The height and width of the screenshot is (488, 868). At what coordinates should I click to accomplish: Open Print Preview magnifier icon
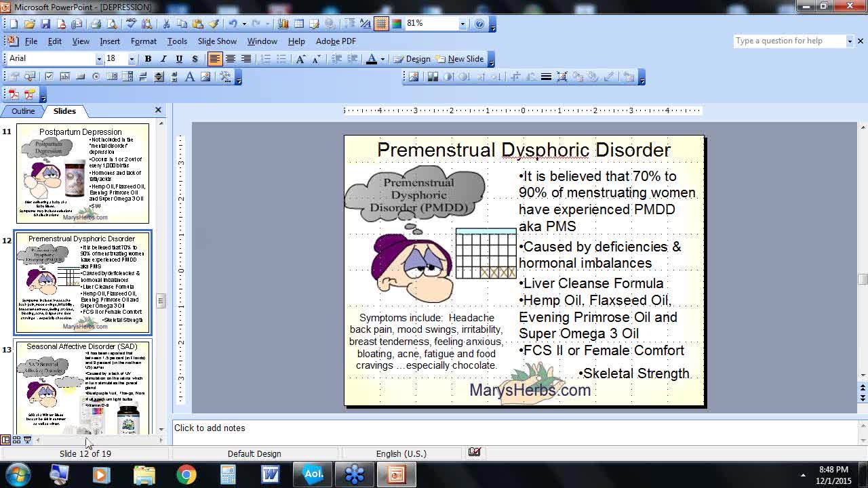click(112, 24)
